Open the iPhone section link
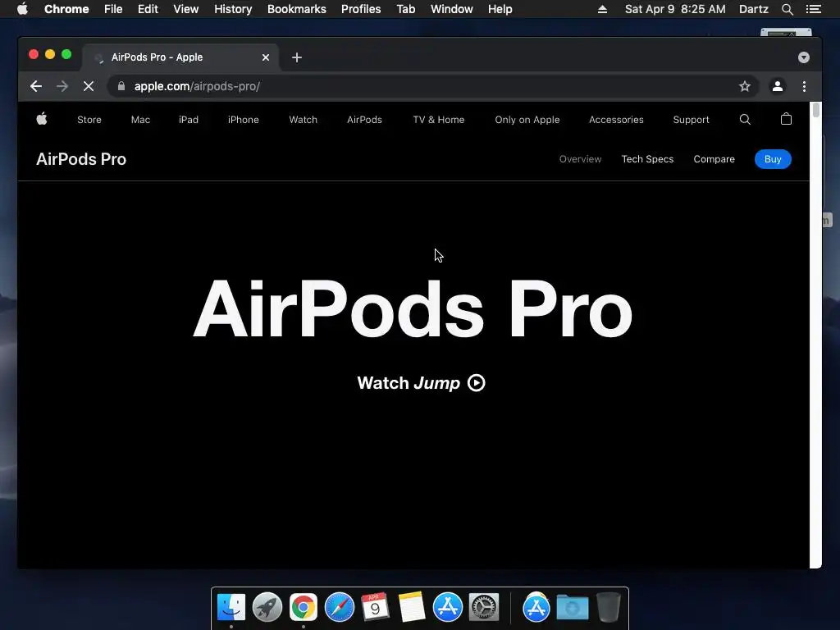This screenshot has width=840, height=630. (x=243, y=120)
